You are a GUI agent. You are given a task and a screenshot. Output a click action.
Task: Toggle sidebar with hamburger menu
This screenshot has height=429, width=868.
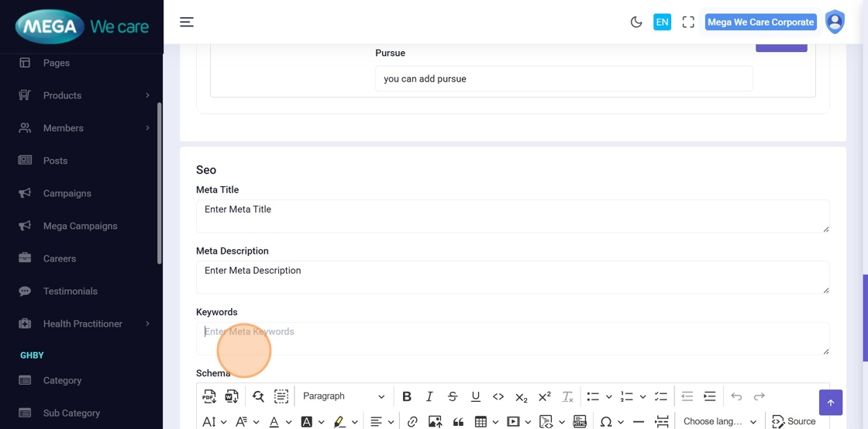(x=187, y=22)
